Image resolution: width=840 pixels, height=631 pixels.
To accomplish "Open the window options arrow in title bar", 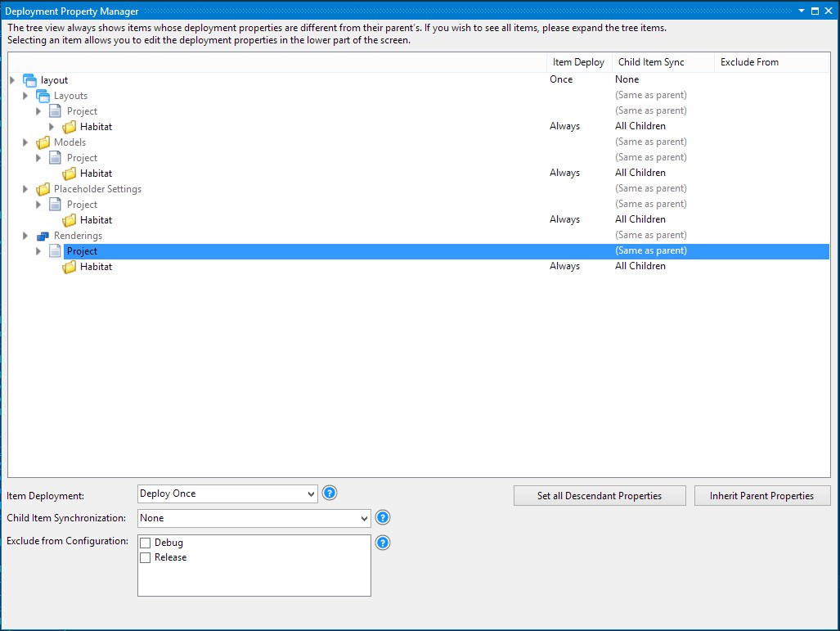I will [802, 11].
